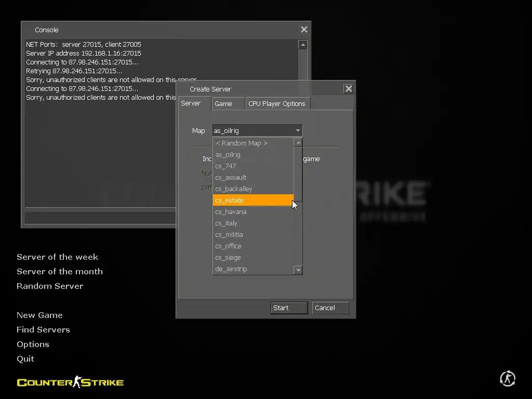Viewport: 532px width, 399px height.
Task: Select cs_militia map
Action: point(253,234)
